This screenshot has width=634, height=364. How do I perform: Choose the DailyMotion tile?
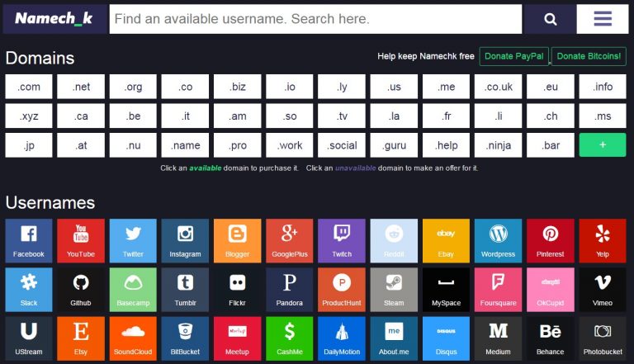(x=342, y=338)
